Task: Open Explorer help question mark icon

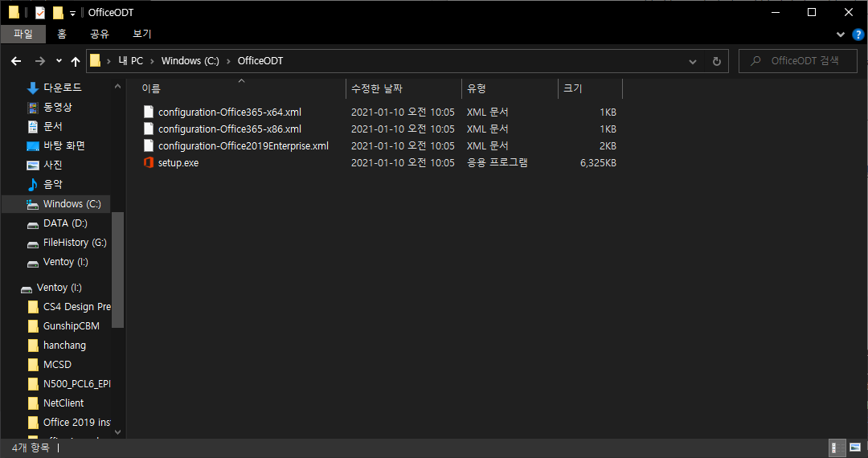Action: click(x=858, y=35)
